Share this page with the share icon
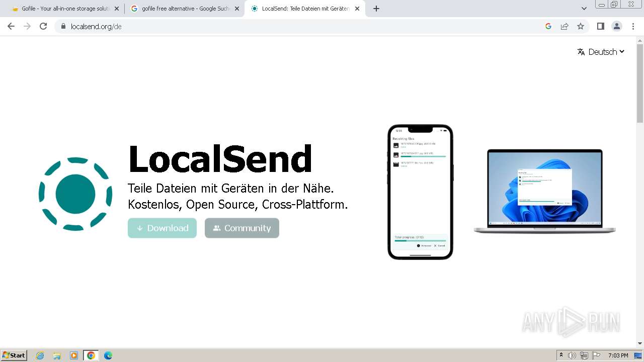 [x=565, y=26]
